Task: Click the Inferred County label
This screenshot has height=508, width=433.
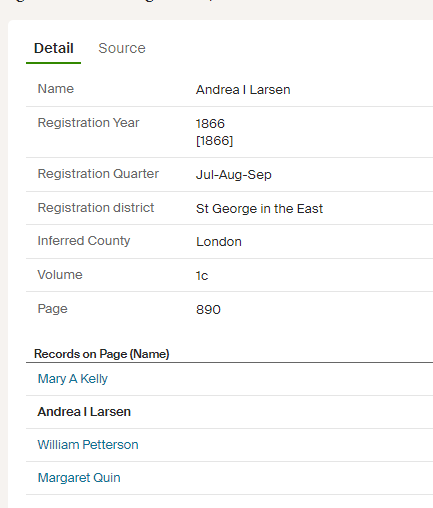Action: 84,241
